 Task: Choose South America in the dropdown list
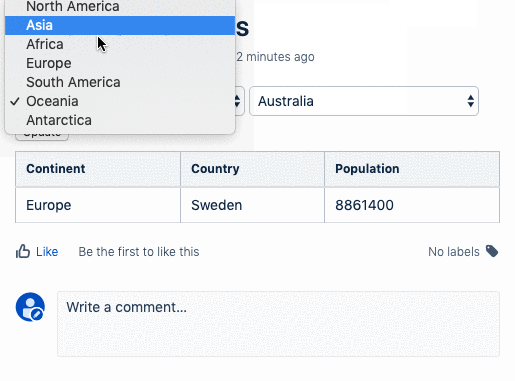click(120, 82)
